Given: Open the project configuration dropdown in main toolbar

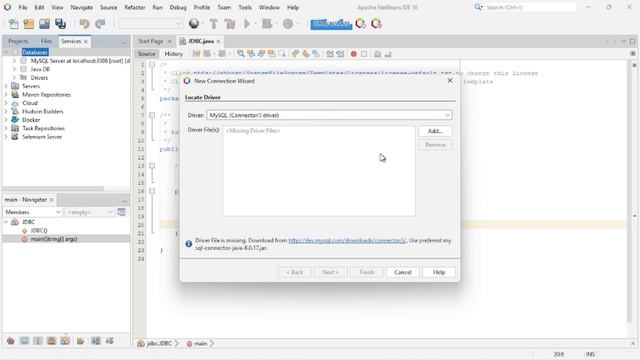Looking at the screenshot, I should coord(150,24).
